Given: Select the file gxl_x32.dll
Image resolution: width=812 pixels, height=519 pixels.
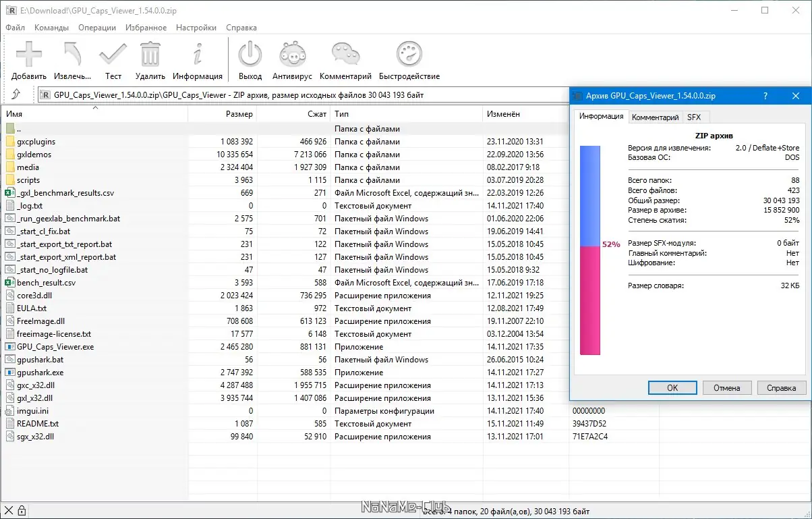Looking at the screenshot, I should click(x=35, y=398).
